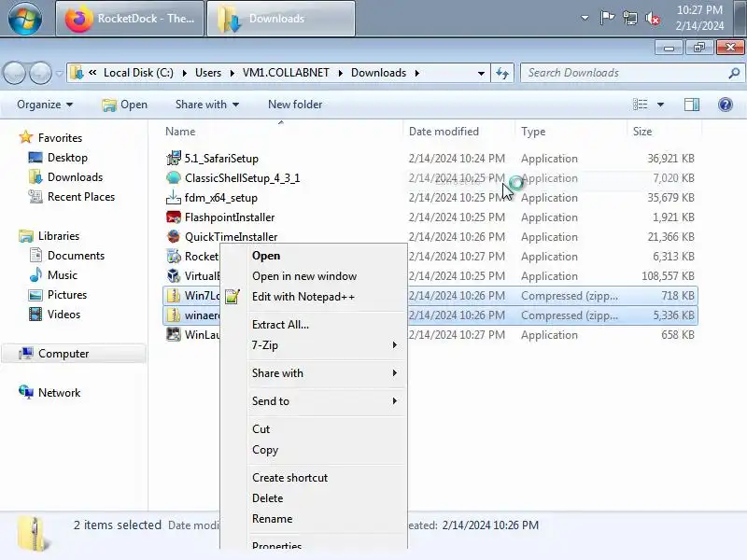Select the ClassicShellSetup_4_3_1 file icon
This screenshot has height=560, width=747.
point(174,177)
